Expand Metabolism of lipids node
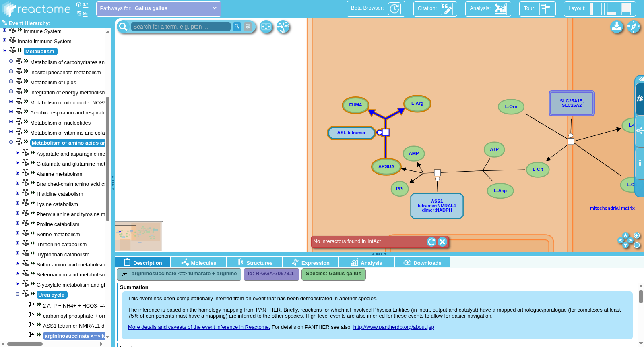The width and height of the screenshot is (644, 347). tap(11, 81)
